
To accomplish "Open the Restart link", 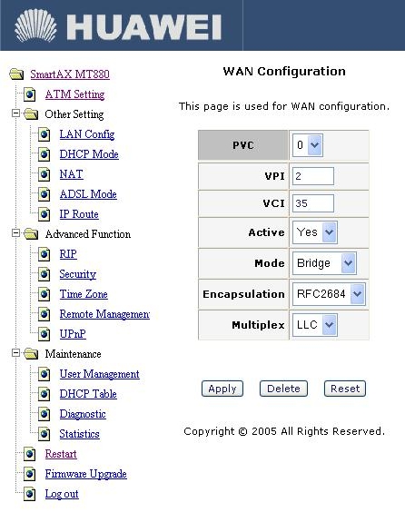I will coord(61,454).
